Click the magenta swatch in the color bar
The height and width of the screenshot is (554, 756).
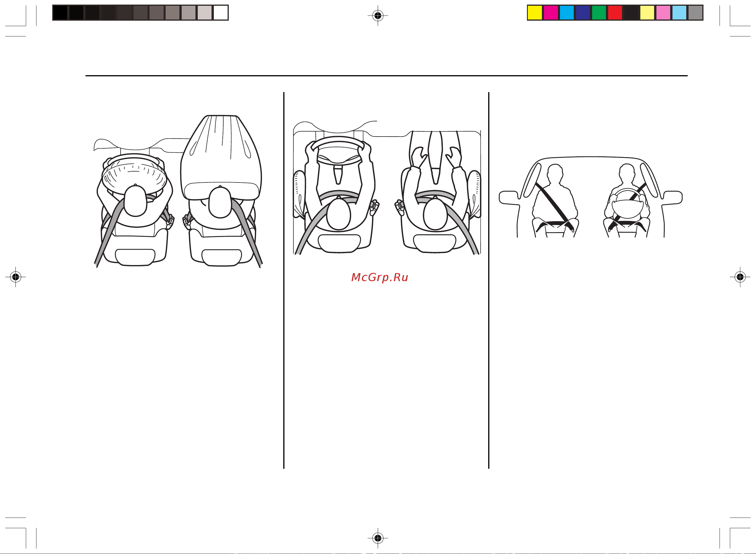[551, 13]
